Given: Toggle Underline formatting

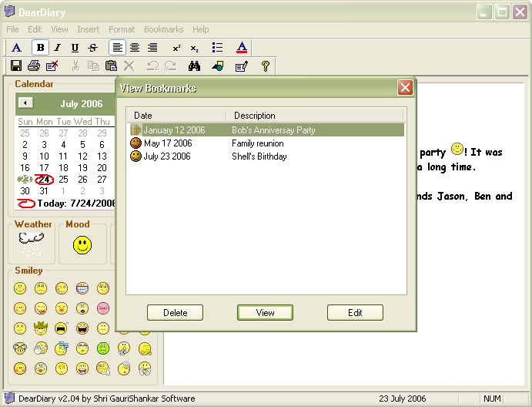Looking at the screenshot, I should click(x=75, y=48).
